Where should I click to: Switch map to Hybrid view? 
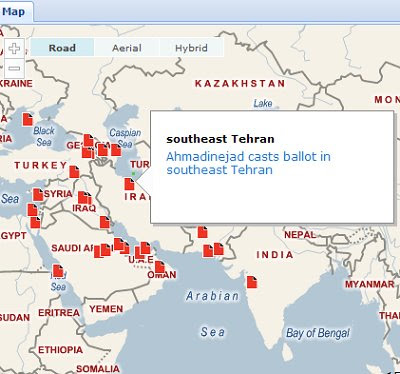click(x=191, y=48)
